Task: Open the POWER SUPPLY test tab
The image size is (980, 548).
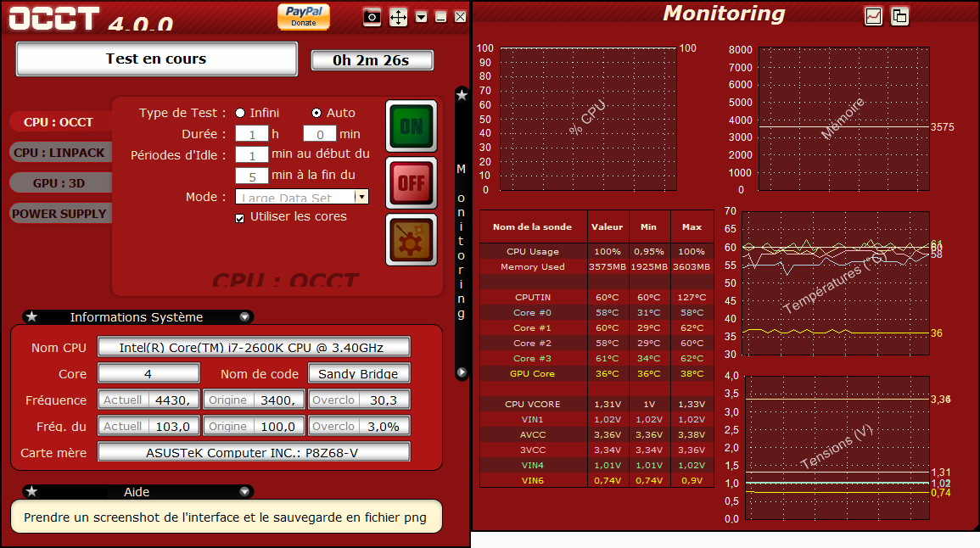Action: 59,214
